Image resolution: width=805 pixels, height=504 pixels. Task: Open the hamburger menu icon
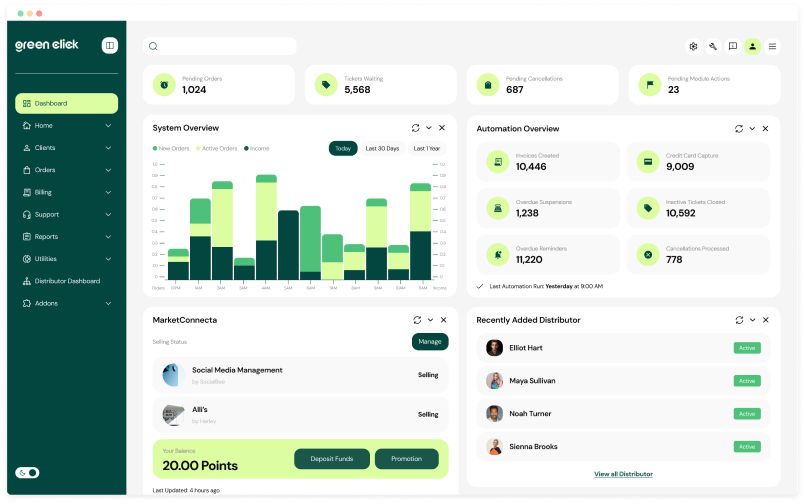(x=772, y=46)
